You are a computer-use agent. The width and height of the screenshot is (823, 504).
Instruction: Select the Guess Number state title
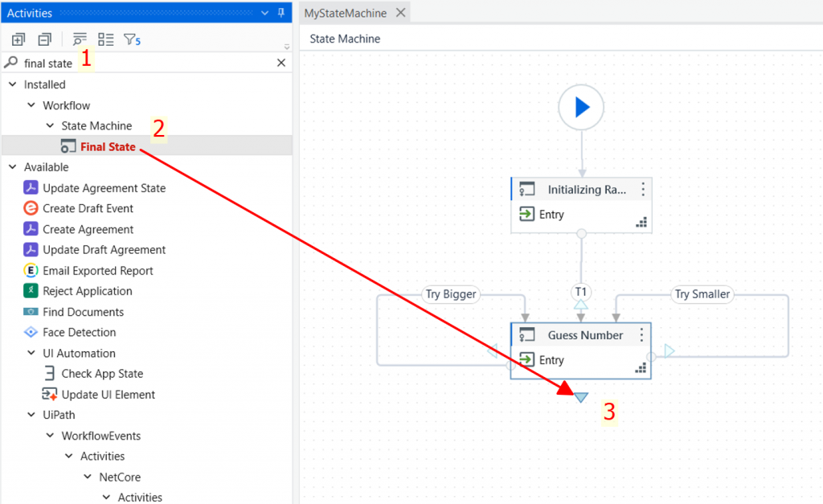(x=585, y=335)
